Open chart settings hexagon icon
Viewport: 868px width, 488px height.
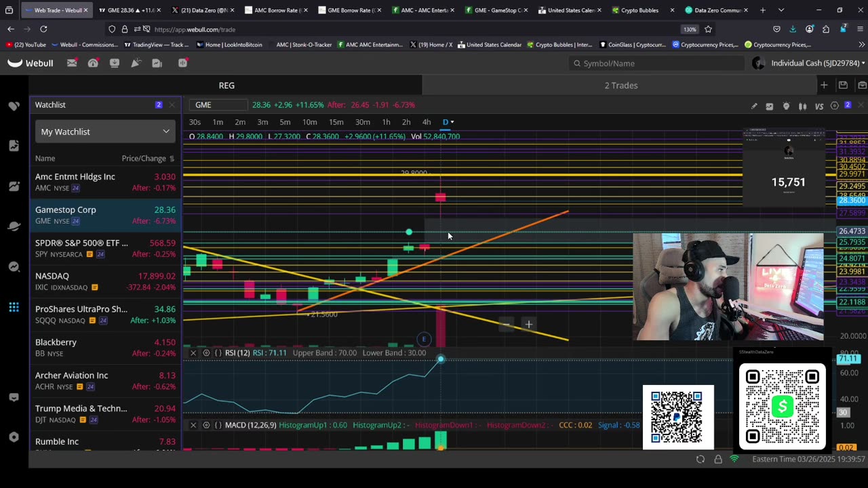pyautogui.click(x=835, y=106)
